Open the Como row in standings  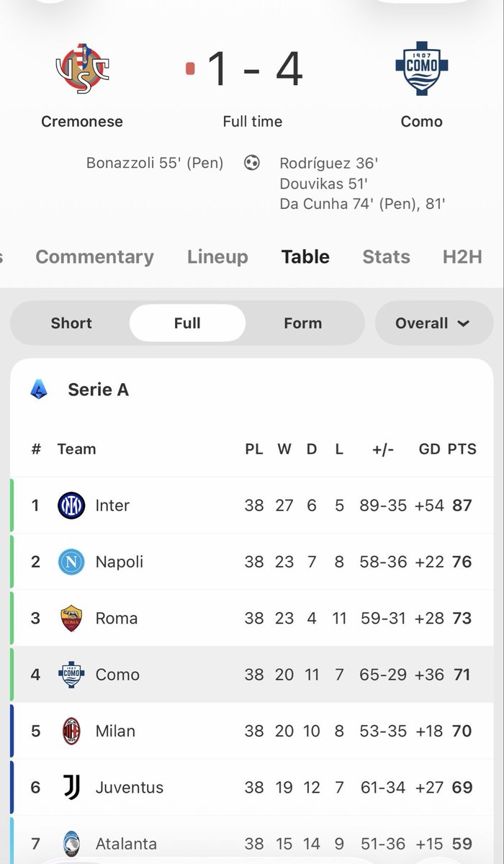pos(252,675)
